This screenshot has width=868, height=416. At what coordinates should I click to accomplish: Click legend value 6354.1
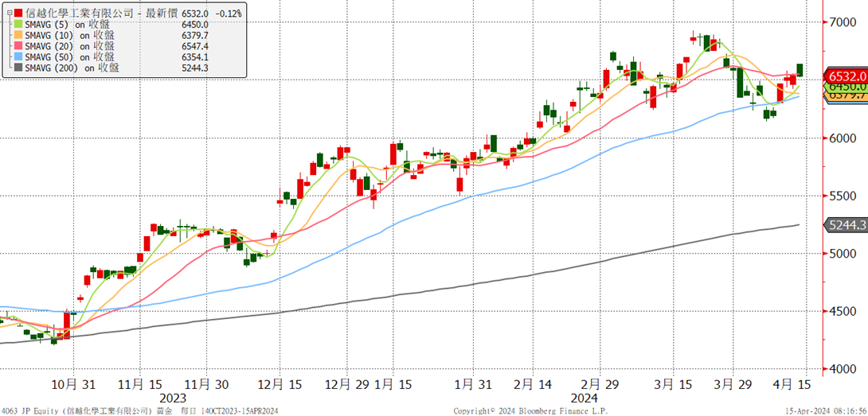197,57
